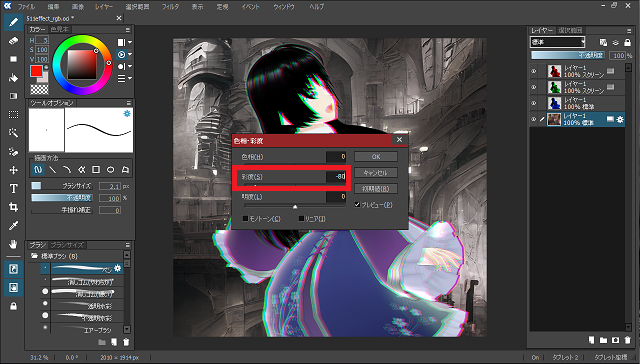
Task: Select the Text tool
Action: point(13,189)
